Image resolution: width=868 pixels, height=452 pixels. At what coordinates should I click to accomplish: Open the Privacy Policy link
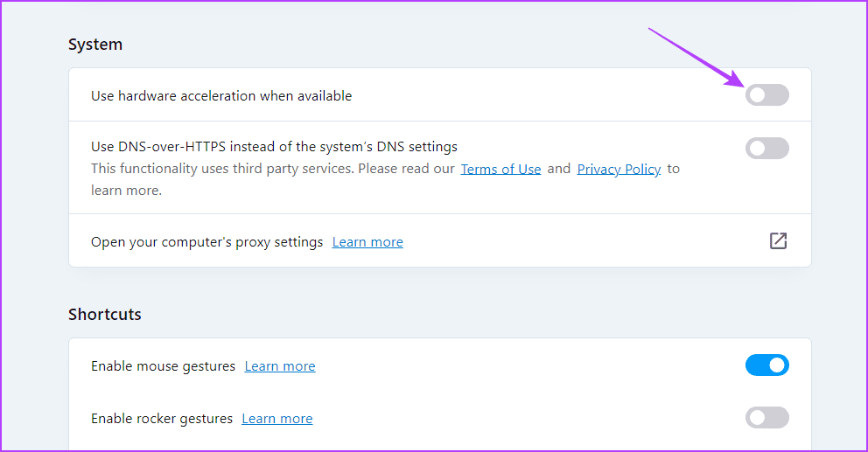619,169
